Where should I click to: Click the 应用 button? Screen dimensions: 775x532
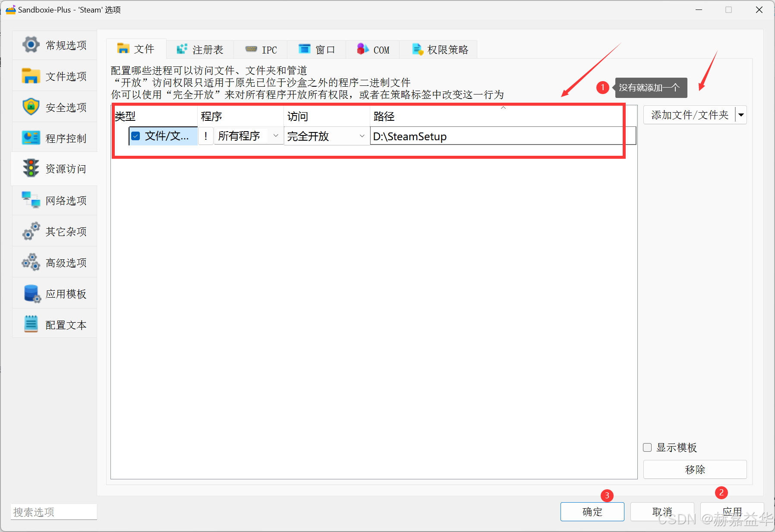tap(732, 512)
